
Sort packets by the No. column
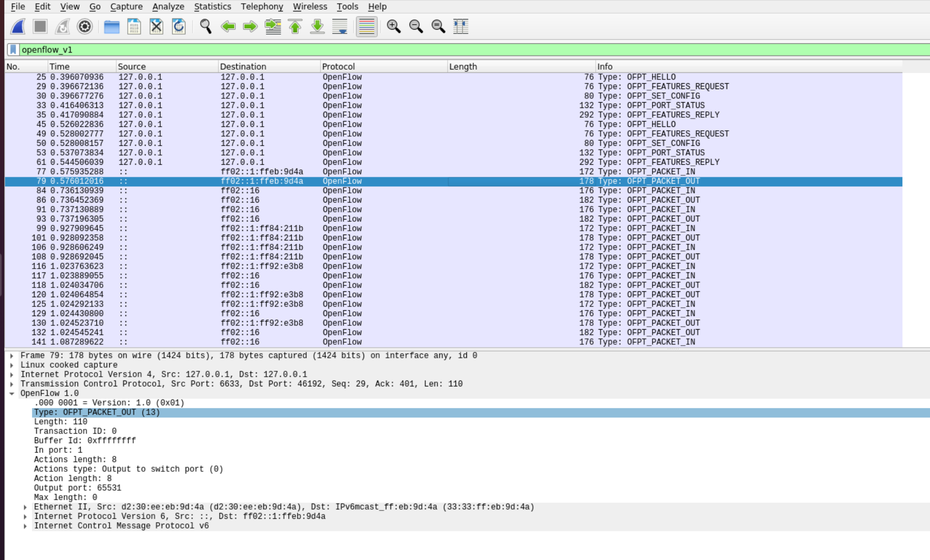(26, 66)
